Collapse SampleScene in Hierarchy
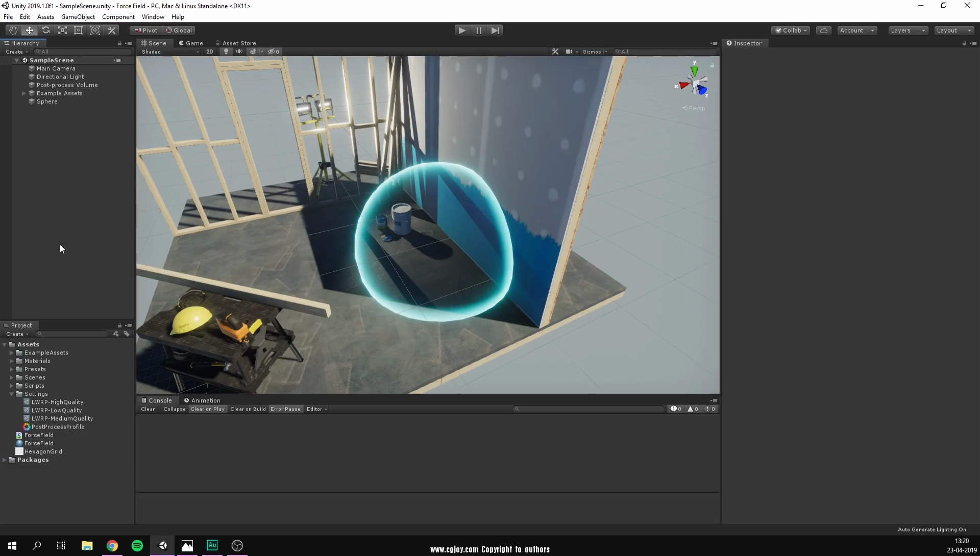Screen dimensions: 980x556 (16, 60)
